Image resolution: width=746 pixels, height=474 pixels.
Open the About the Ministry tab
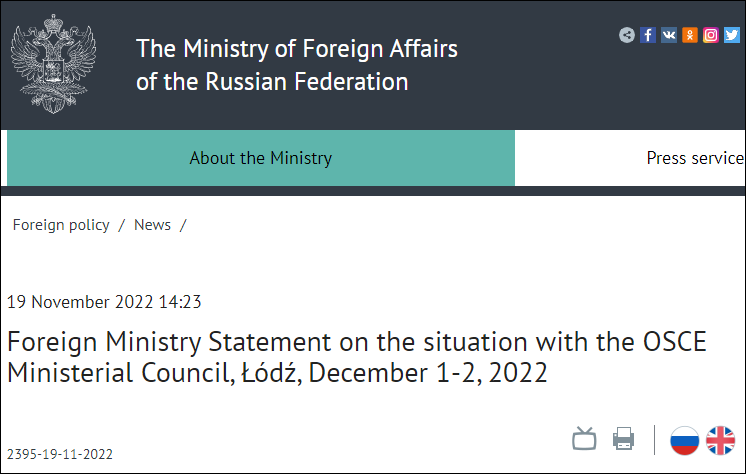[261, 158]
